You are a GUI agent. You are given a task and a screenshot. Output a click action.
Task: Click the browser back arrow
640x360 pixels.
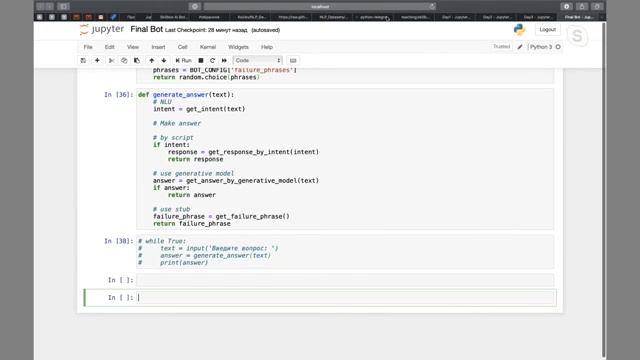click(x=40, y=7)
